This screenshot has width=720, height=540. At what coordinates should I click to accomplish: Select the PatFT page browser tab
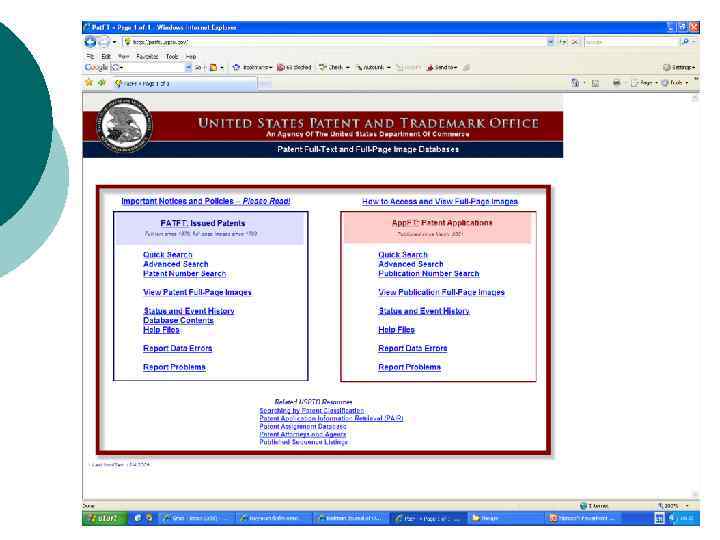pos(184,84)
